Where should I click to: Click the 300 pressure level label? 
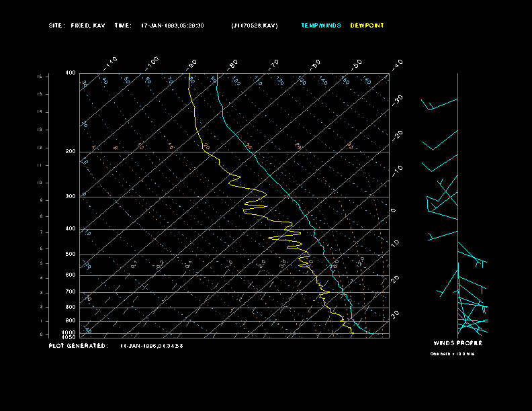(x=71, y=197)
